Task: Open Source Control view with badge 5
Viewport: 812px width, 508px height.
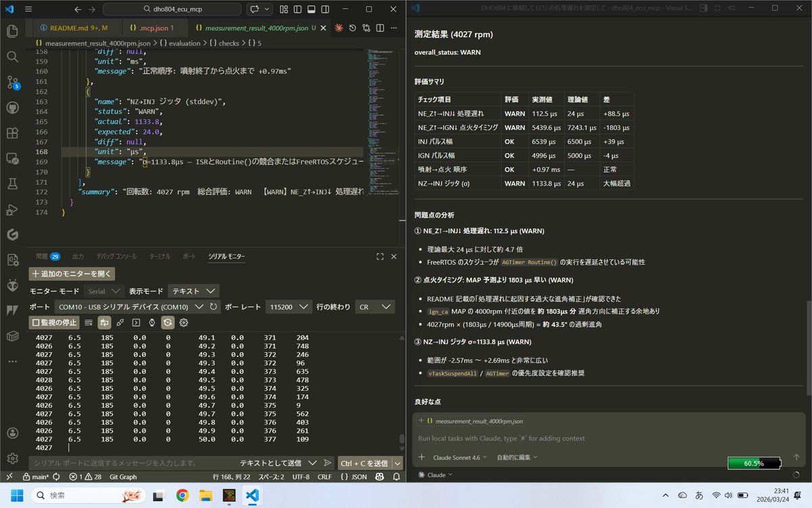Action: [x=12, y=82]
